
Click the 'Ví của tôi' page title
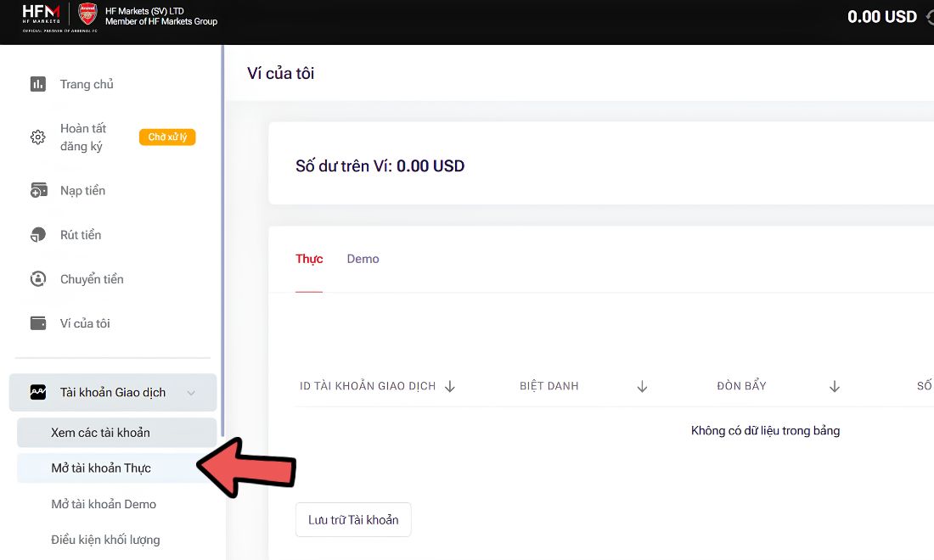(280, 73)
